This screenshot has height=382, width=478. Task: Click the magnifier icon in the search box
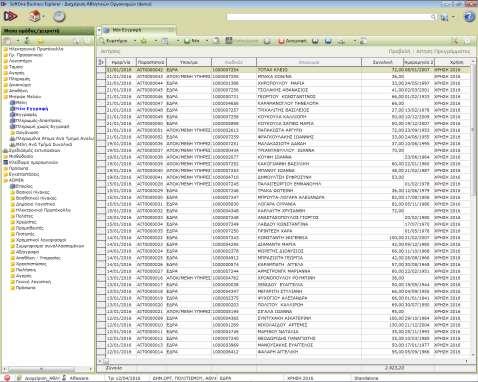(433, 17)
